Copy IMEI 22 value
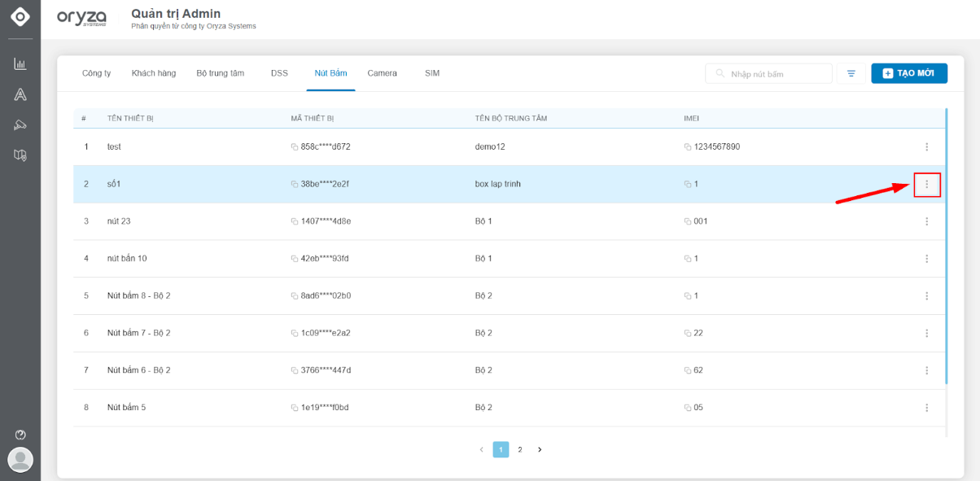Image resolution: width=980 pixels, height=481 pixels. (x=688, y=334)
